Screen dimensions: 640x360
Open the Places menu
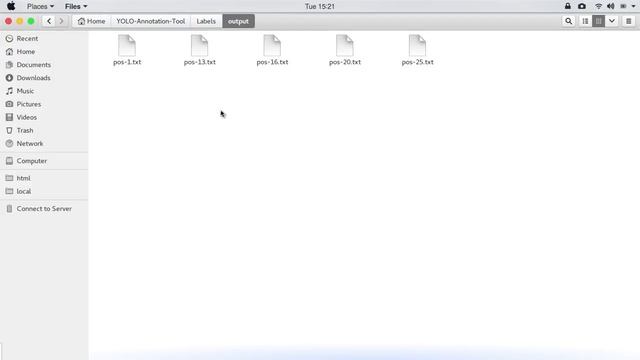coord(40,7)
